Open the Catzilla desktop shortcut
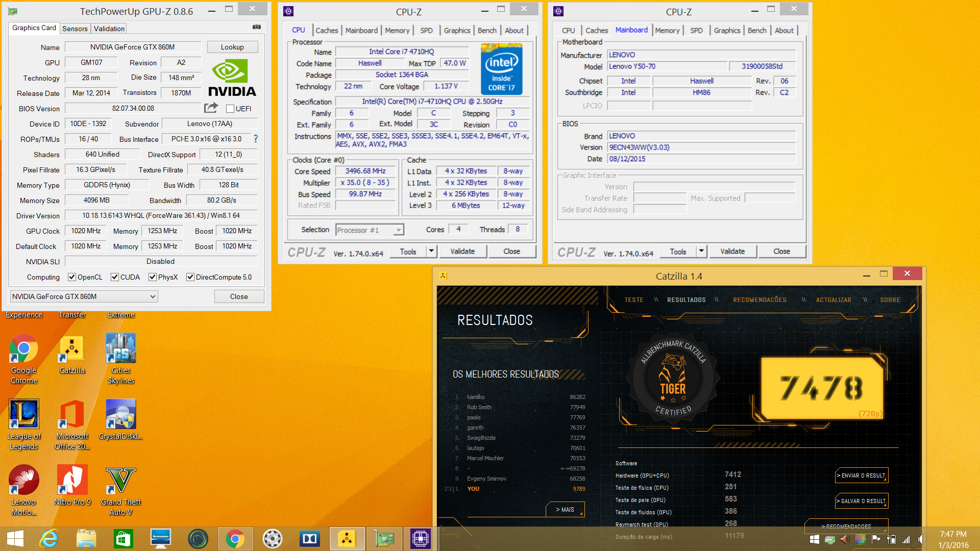 (72, 355)
